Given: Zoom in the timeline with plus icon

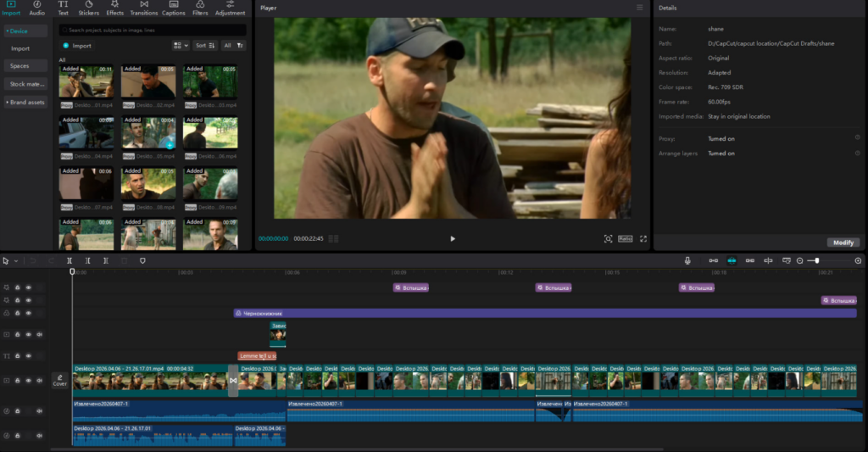Looking at the screenshot, I should pos(858,261).
